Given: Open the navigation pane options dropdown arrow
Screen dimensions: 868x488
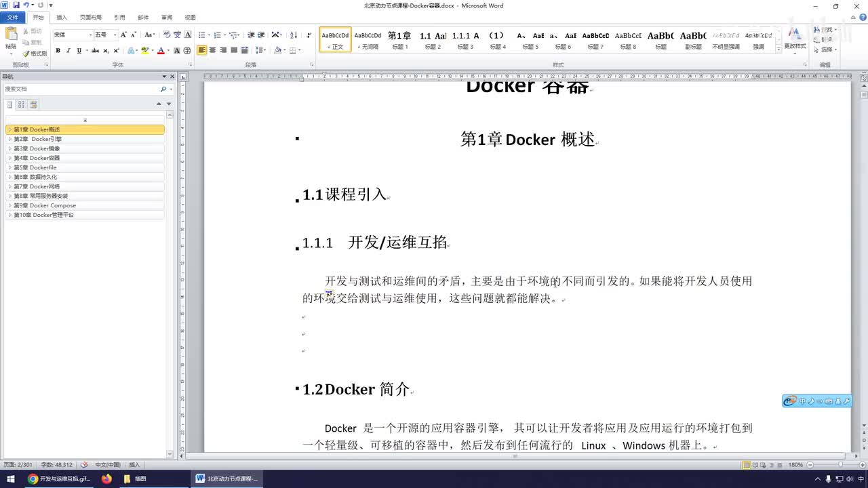Looking at the screenshot, I should tap(164, 77).
